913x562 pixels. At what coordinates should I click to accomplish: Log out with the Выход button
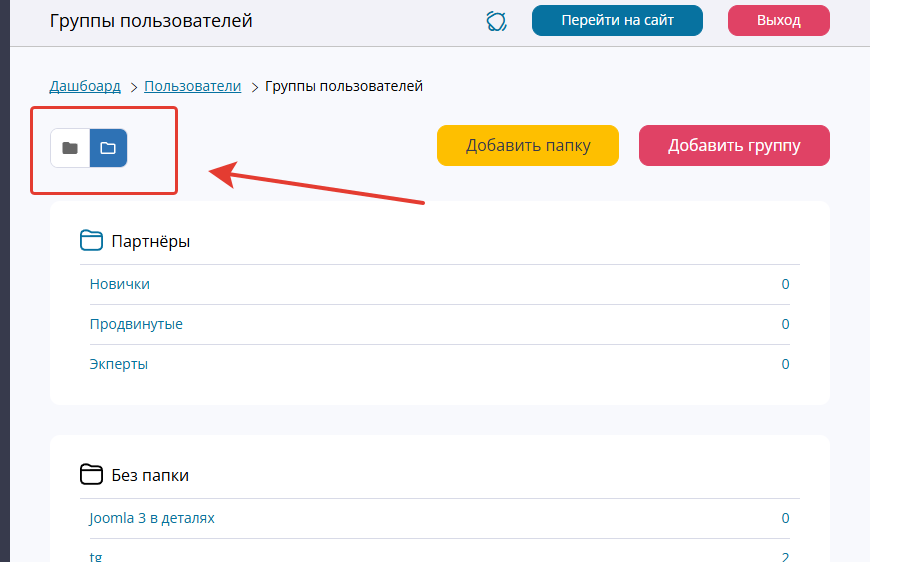(778, 20)
